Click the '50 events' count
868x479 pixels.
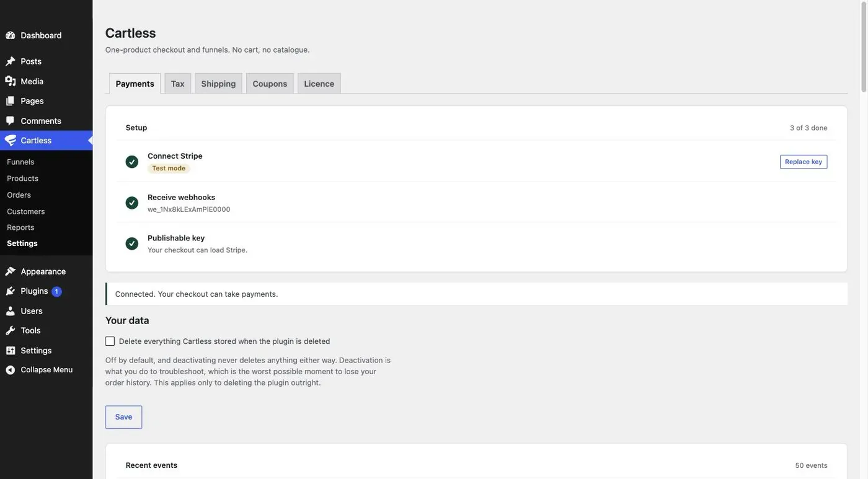coord(812,465)
